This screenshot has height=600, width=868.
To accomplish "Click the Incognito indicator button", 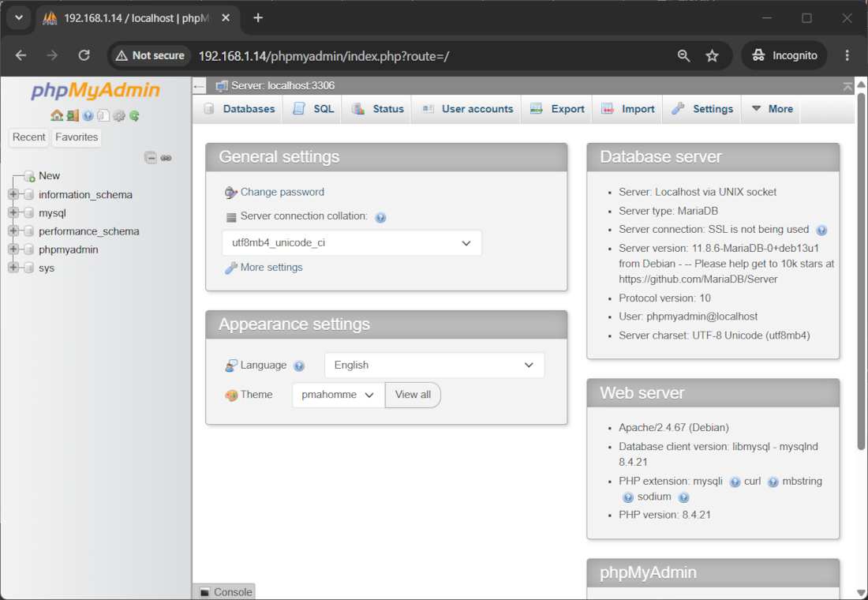I will [x=784, y=55].
